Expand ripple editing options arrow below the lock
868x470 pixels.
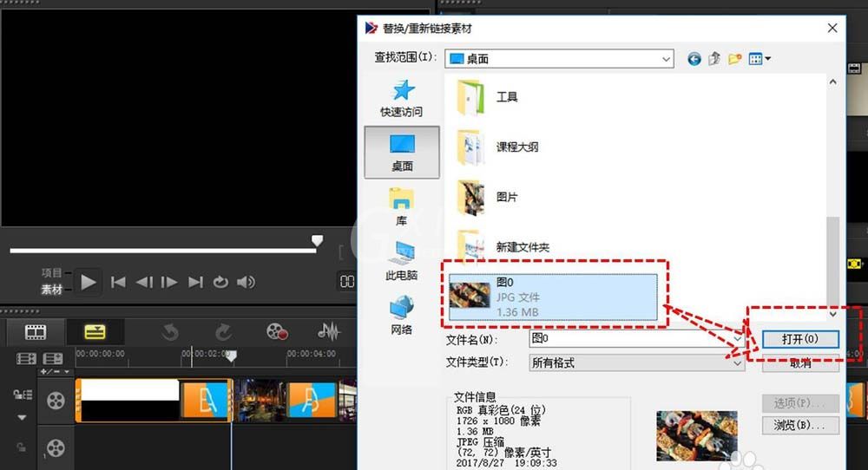coord(23,417)
